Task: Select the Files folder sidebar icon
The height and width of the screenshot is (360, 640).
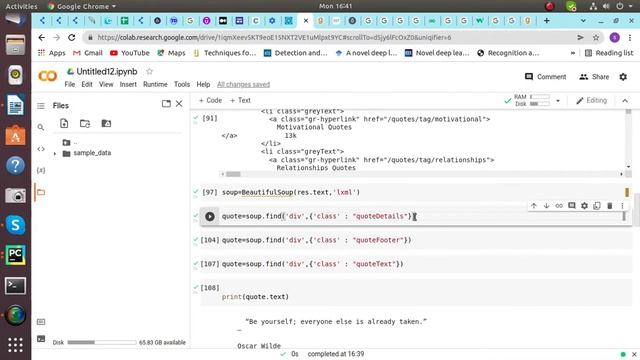Action: click(x=41, y=192)
